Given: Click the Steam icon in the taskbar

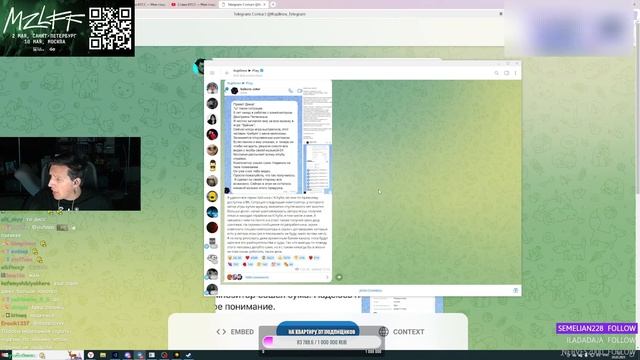Looking at the screenshot, I should [188, 355].
